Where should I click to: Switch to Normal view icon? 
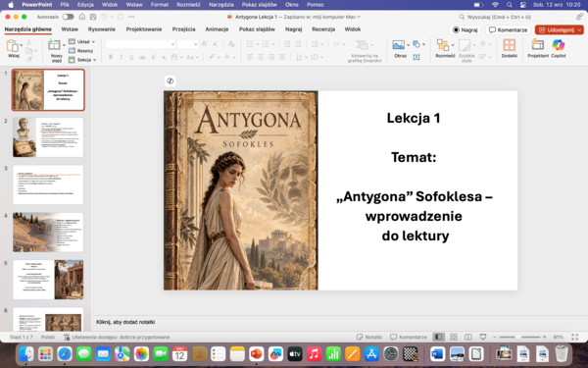click(438, 337)
